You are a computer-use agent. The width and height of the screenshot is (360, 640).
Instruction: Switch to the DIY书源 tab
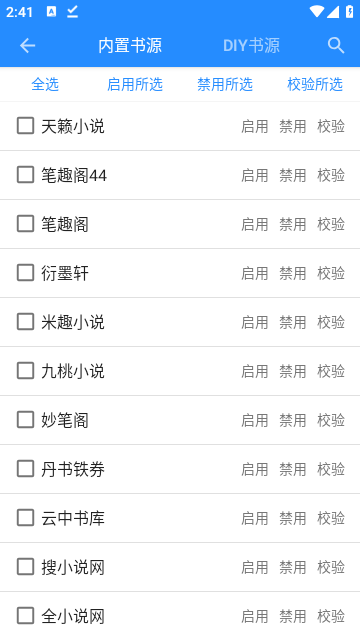(251, 45)
